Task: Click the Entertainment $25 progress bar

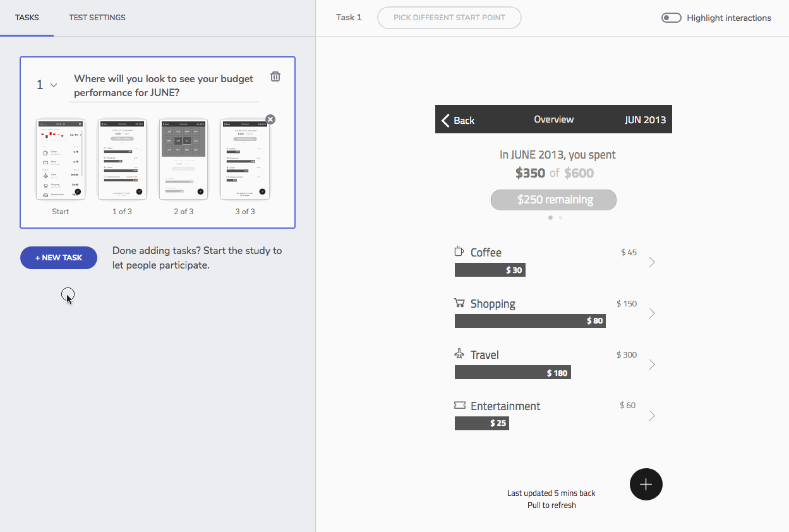Action: tap(482, 423)
